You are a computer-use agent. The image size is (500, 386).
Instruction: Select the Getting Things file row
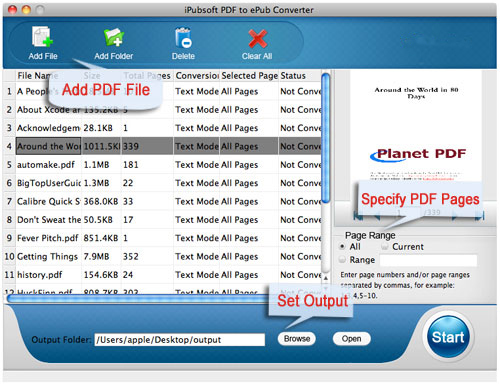(162, 256)
